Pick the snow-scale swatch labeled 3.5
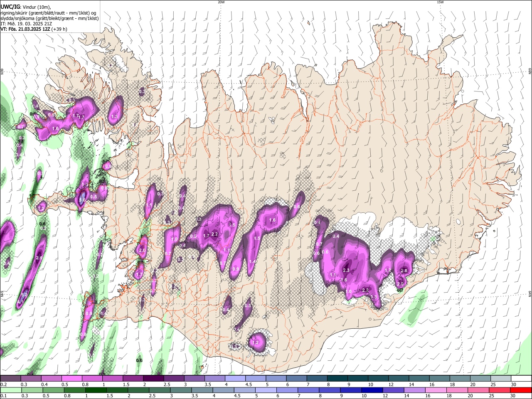The width and height of the screenshot is (532, 399). click(x=215, y=379)
